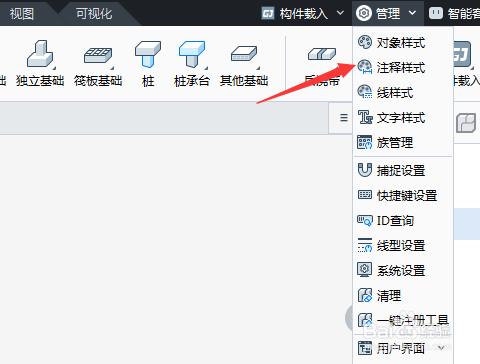Image resolution: width=480 pixels, height=364 pixels.
Task: Open 族管理 from the menu
Action: [x=403, y=143]
